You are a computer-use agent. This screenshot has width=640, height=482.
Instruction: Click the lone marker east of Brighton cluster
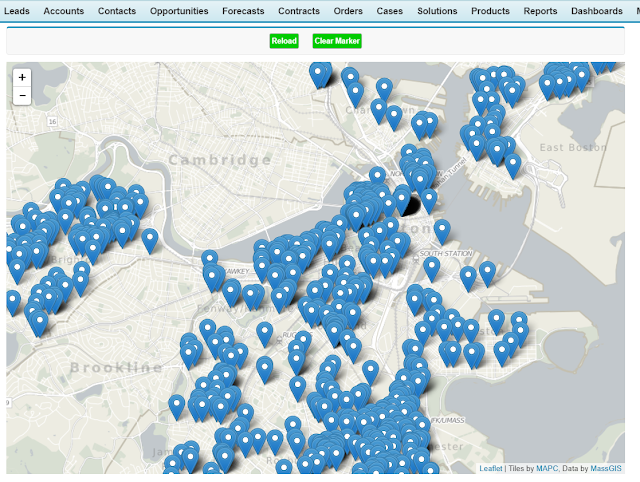150,241
